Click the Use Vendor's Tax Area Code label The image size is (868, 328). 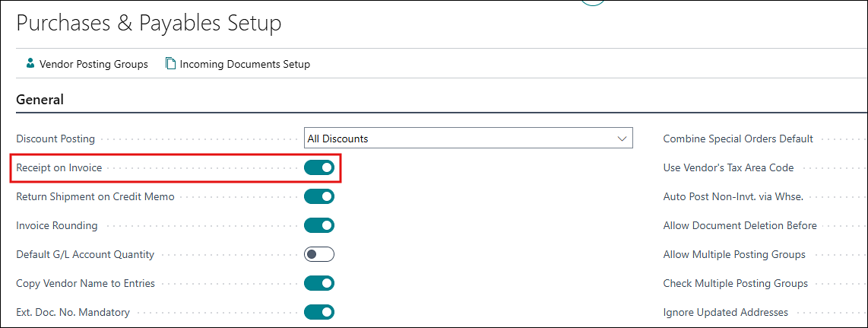click(728, 167)
